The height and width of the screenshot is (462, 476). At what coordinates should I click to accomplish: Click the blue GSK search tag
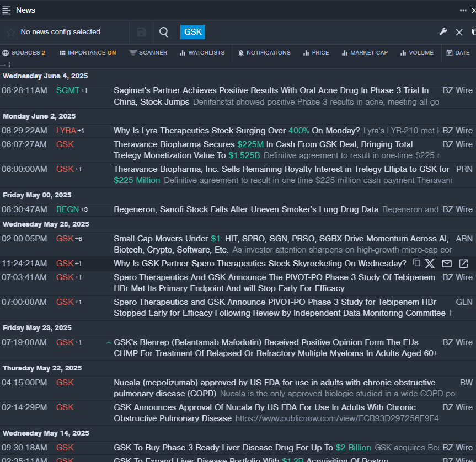[192, 32]
